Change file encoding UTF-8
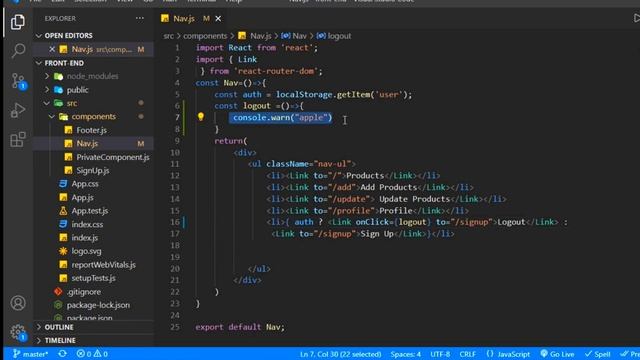 point(440,354)
